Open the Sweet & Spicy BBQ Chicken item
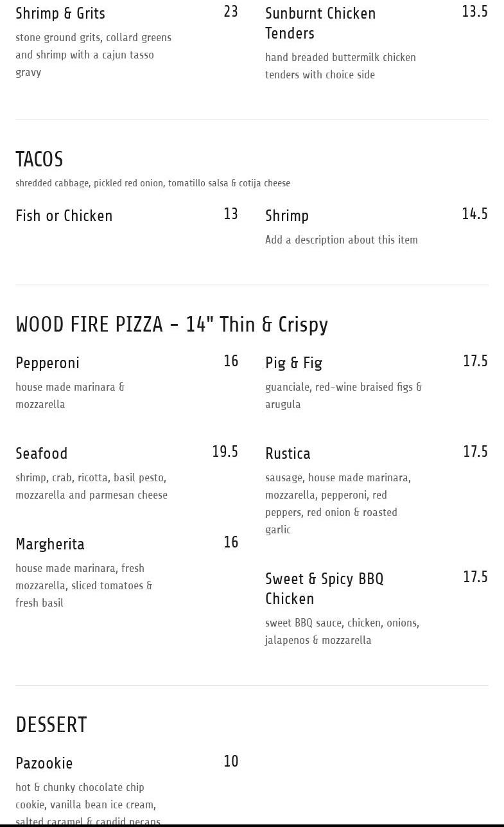This screenshot has height=827, width=504. pyautogui.click(x=324, y=589)
